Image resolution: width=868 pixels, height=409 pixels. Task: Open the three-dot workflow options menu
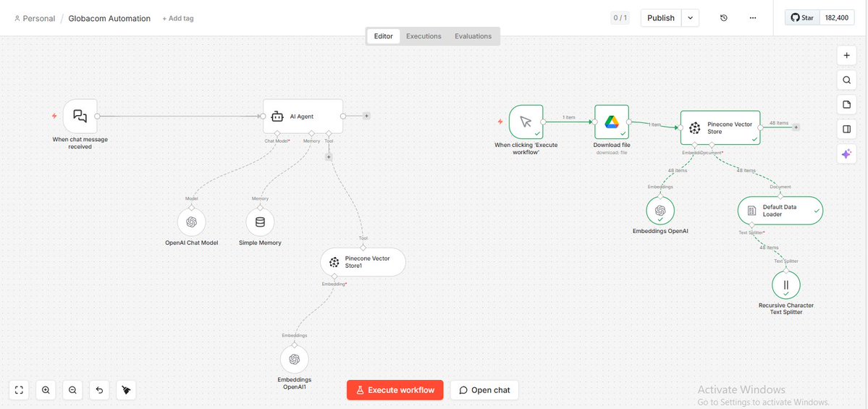pos(752,17)
